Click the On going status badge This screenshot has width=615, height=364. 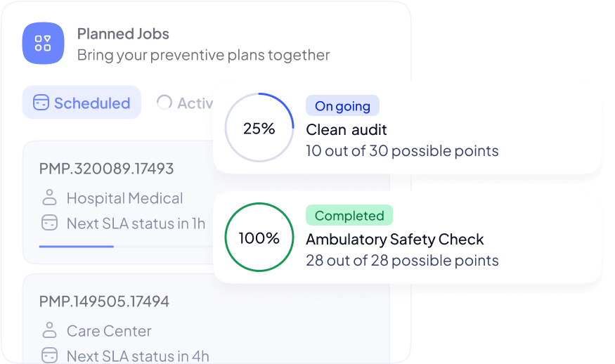342,105
